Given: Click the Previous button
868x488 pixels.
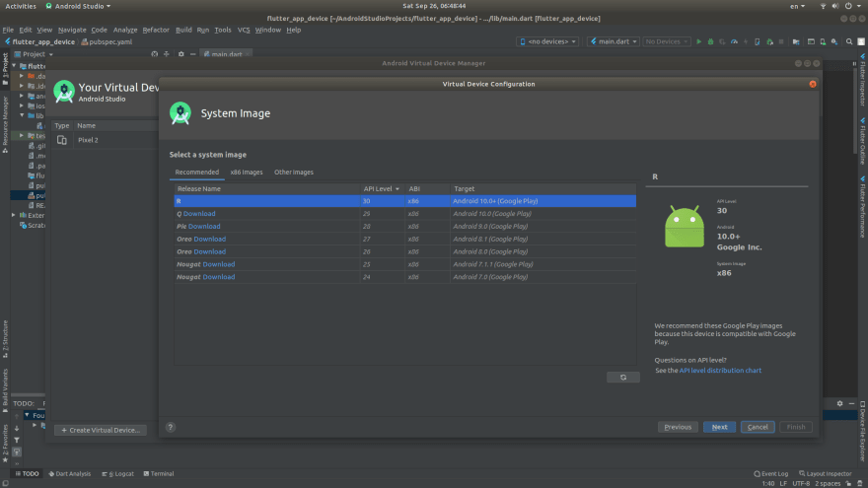Looking at the screenshot, I should [x=678, y=427].
